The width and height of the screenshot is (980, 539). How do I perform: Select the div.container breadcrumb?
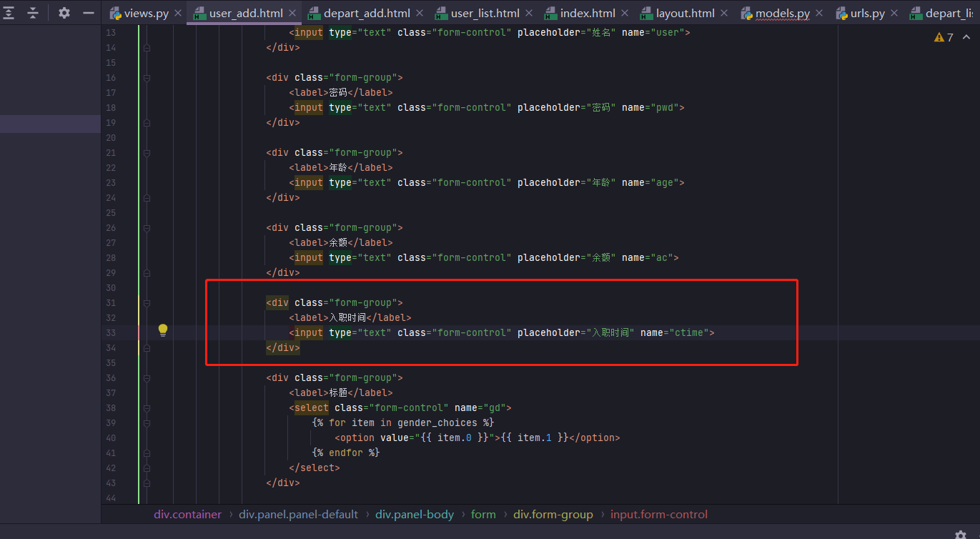tap(187, 515)
